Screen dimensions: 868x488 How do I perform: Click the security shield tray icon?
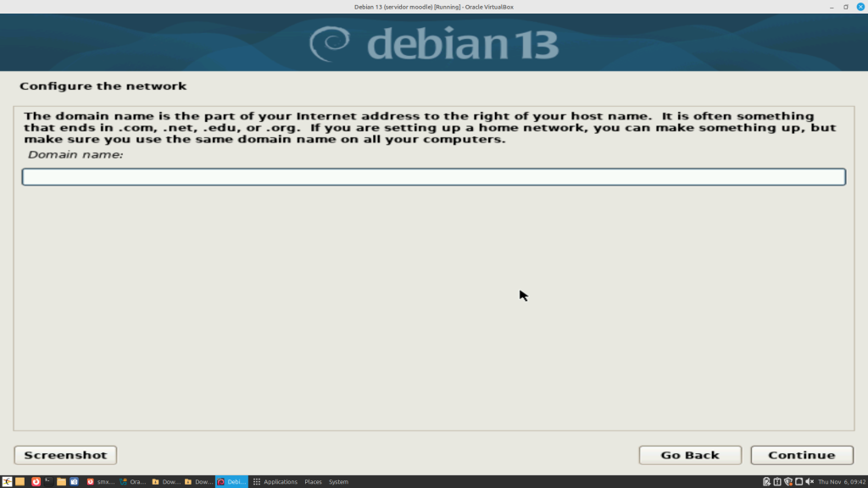[787, 481]
